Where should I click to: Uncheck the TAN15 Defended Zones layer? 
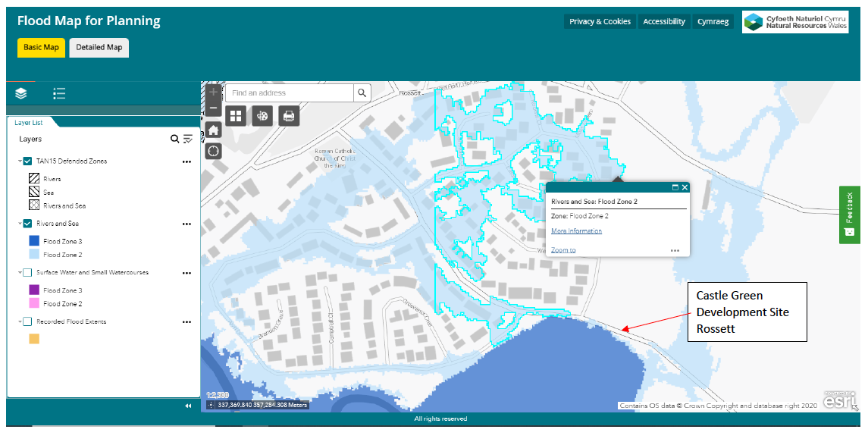point(27,160)
